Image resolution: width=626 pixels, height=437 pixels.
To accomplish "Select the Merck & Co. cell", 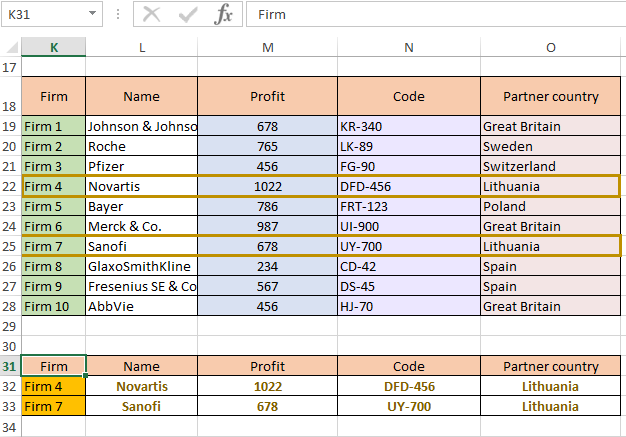I will [142, 226].
